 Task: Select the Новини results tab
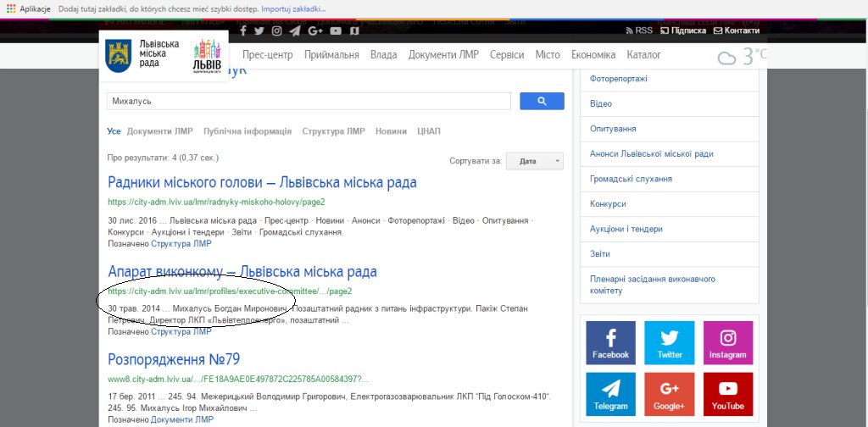click(x=391, y=131)
